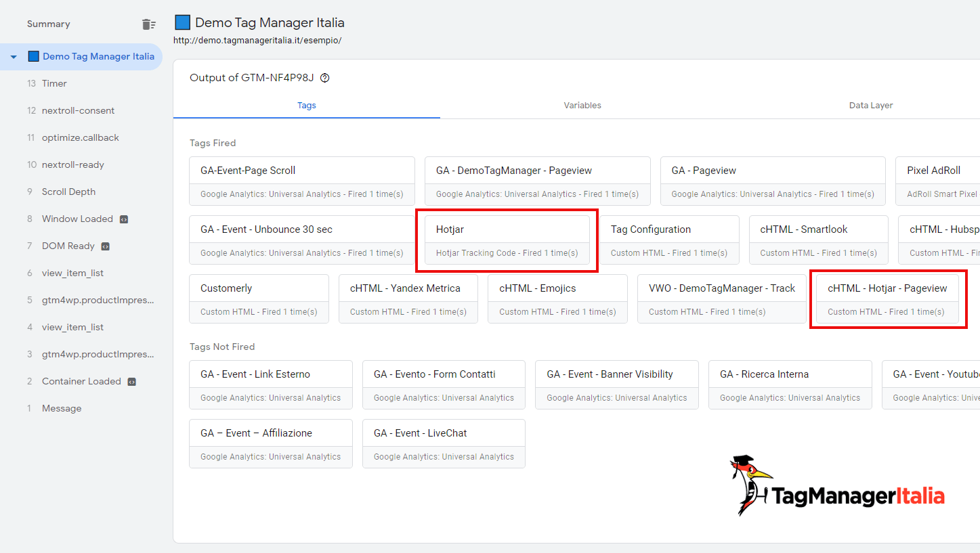Open the cHTML - Smartlook tag card
The image size is (980, 553).
819,240
